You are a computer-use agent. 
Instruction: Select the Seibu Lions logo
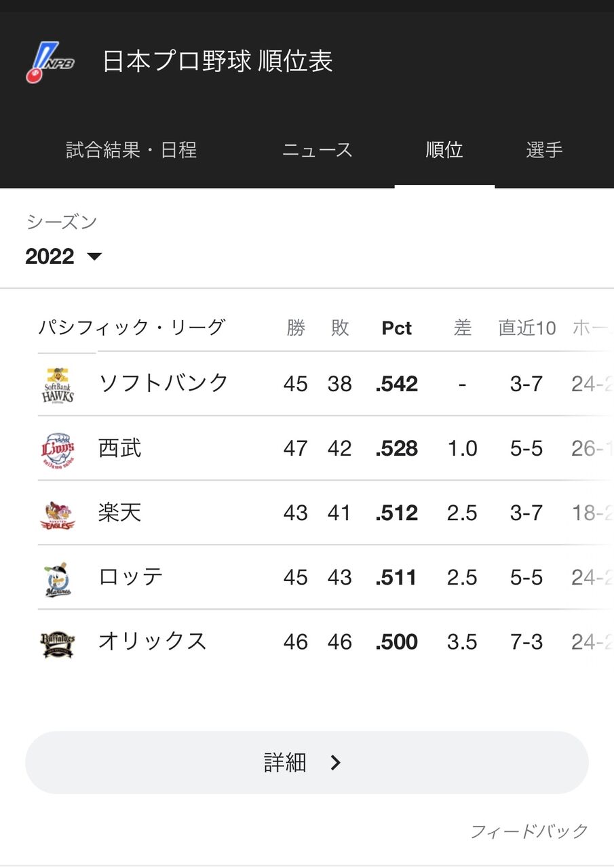(x=58, y=448)
